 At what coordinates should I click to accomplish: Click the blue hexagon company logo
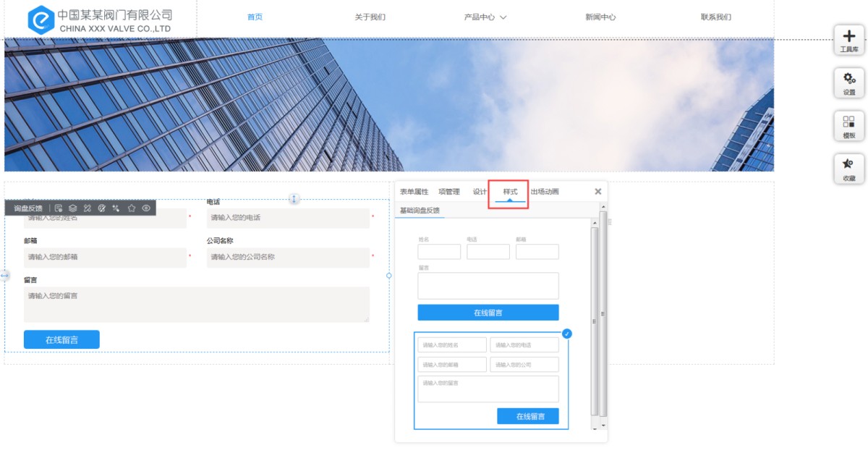tap(41, 20)
